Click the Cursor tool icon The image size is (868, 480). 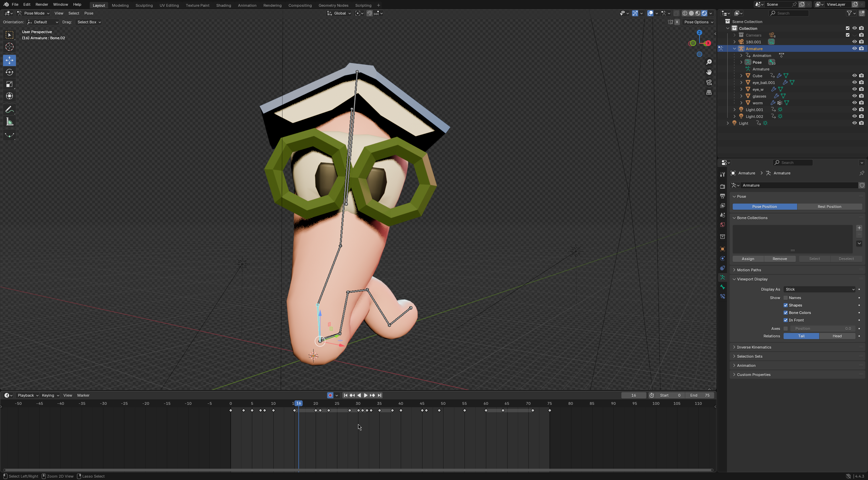point(9,47)
